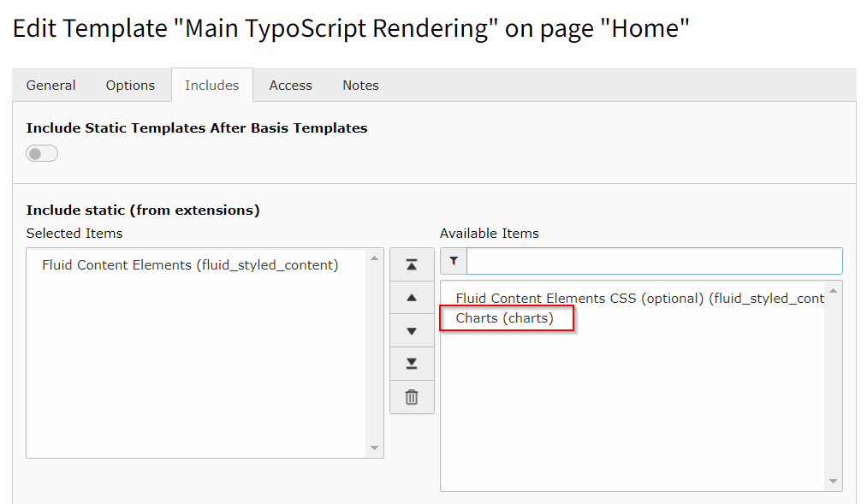Enable Include Static Templates After Basis Templates
This screenshot has width=867, height=504.
tap(41, 152)
